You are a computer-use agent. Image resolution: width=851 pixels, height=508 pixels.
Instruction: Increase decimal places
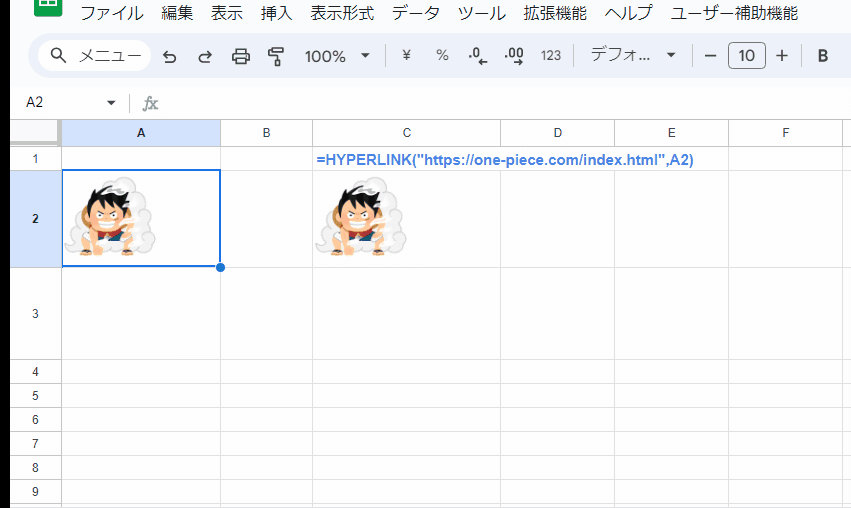(513, 55)
